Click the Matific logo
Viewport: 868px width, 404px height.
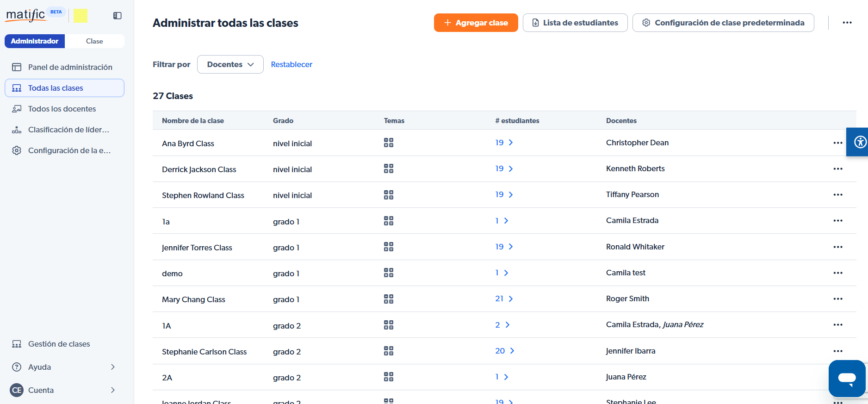click(26, 15)
